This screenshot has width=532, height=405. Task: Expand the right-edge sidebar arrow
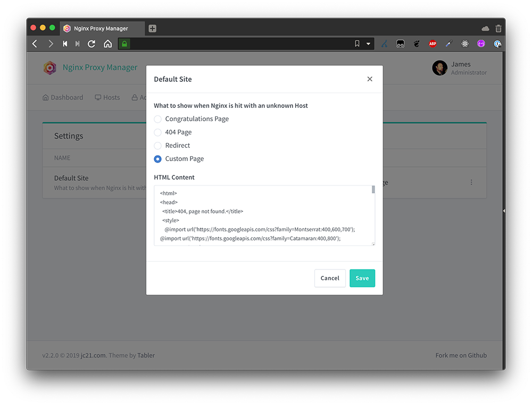pos(503,210)
